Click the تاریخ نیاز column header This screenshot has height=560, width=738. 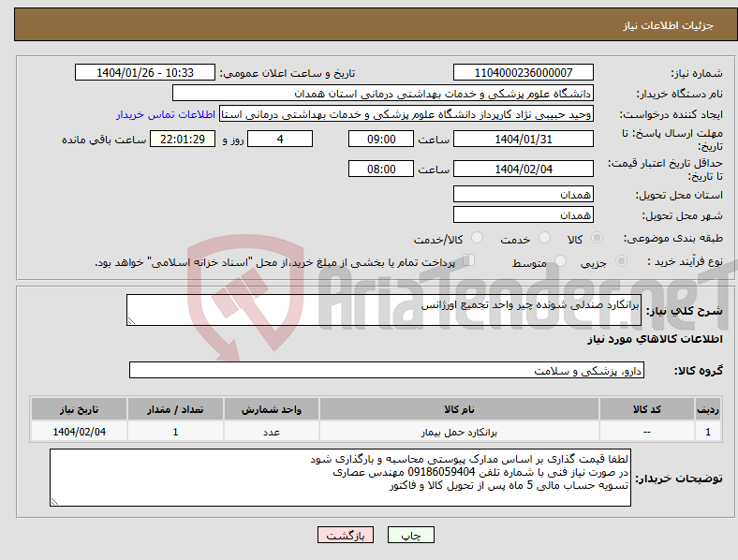[79, 409]
